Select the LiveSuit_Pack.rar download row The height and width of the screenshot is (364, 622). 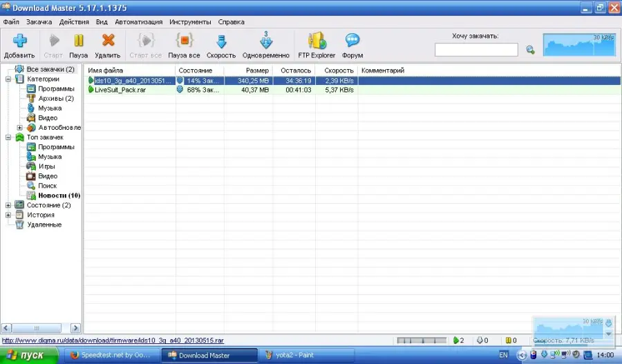tap(352, 90)
